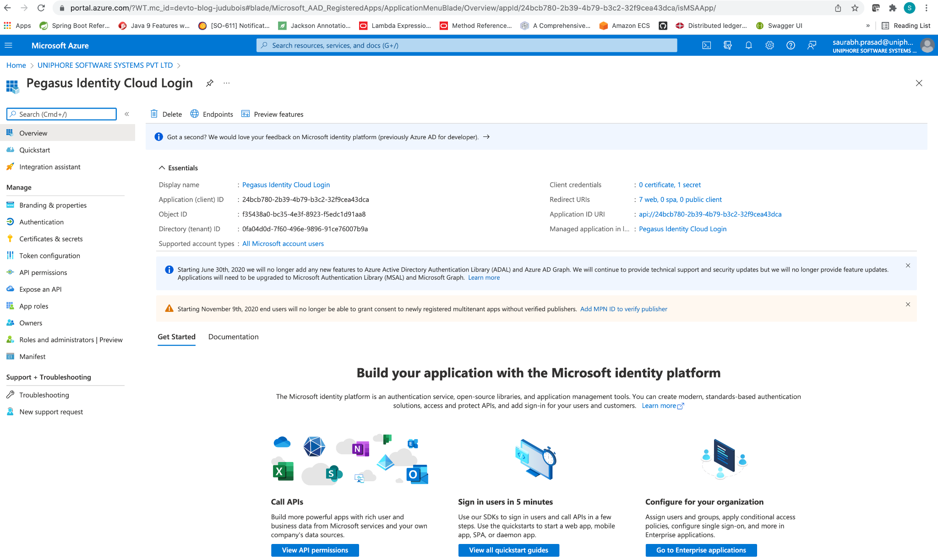Image resolution: width=938 pixels, height=560 pixels.
Task: Click the Microsoft Azure home logo text
Action: pyautogui.click(x=60, y=45)
